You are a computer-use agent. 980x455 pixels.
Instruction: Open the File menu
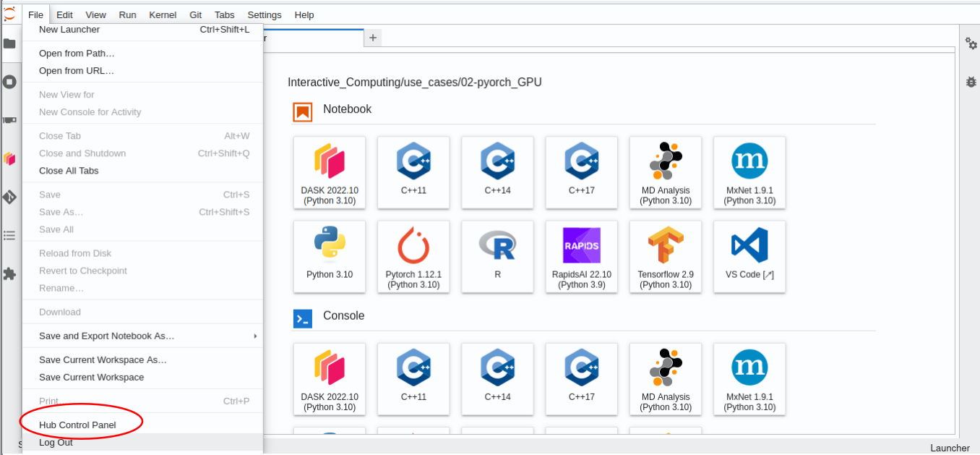[36, 14]
